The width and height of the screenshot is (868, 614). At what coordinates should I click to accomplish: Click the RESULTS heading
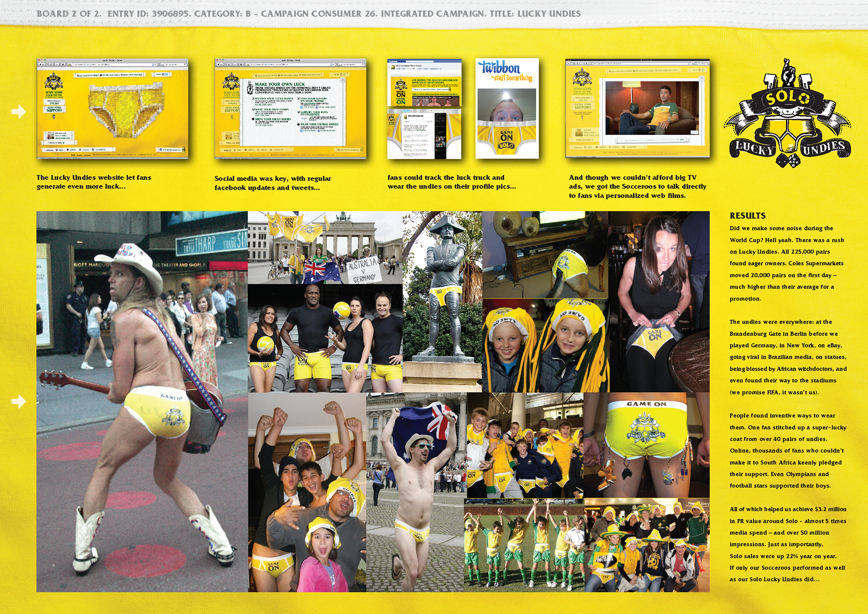click(747, 216)
